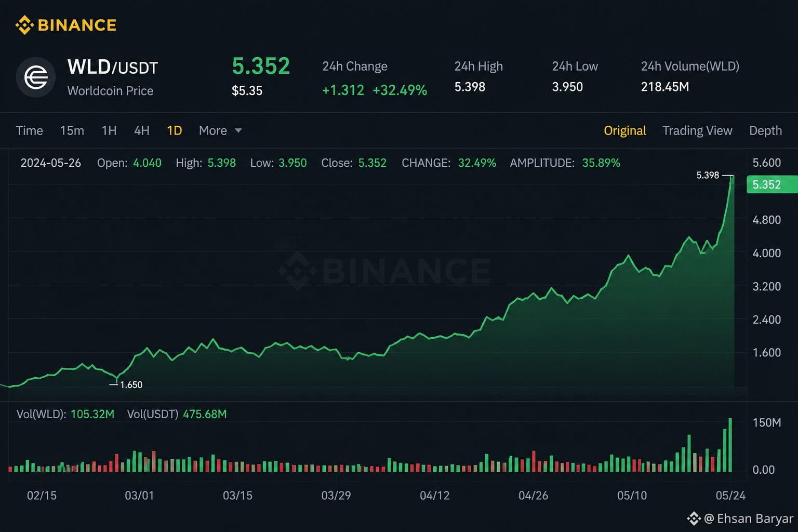This screenshot has height=532, width=798.
Task: Click the green 5.352 price tag on the axis
Action: click(x=772, y=184)
